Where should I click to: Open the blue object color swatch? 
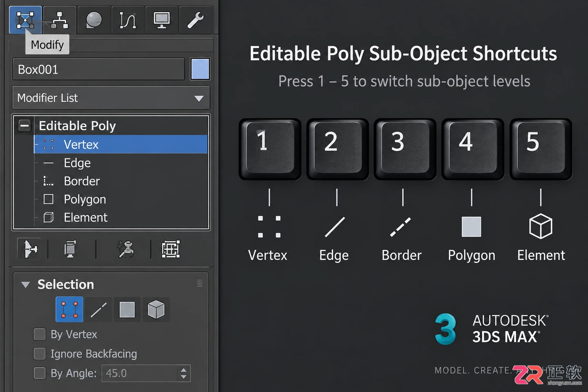coord(200,69)
